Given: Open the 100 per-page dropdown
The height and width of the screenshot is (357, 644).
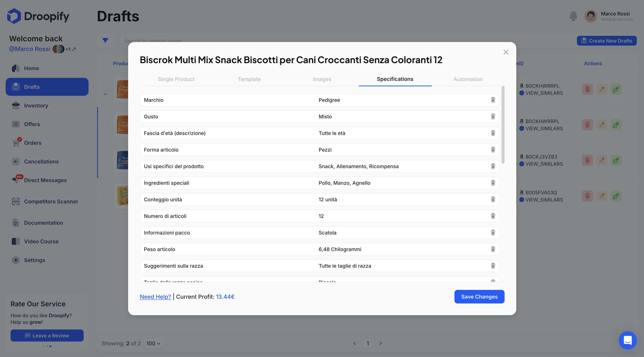Looking at the screenshot, I should point(153,343).
